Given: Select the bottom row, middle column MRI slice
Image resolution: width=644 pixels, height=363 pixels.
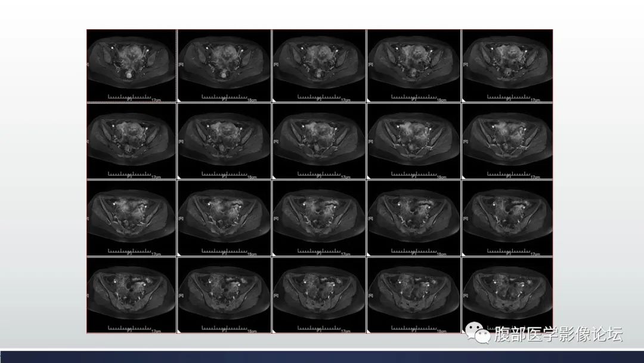Looking at the screenshot, I should point(319,293).
